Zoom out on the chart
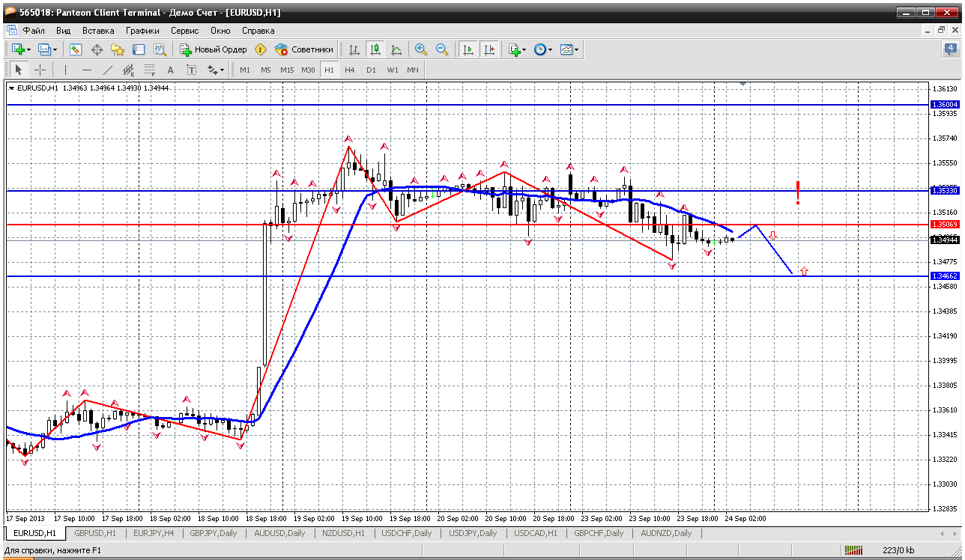Image resolution: width=965 pixels, height=560 pixels. click(442, 49)
